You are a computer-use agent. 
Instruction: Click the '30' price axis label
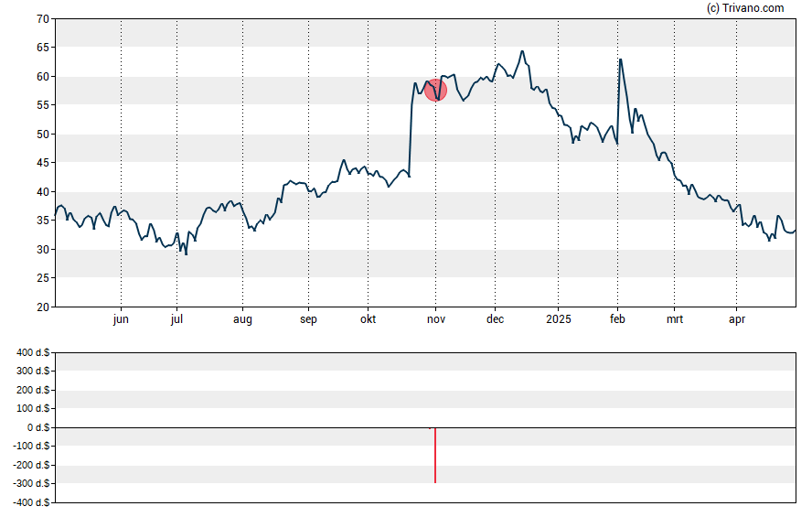[x=43, y=249]
